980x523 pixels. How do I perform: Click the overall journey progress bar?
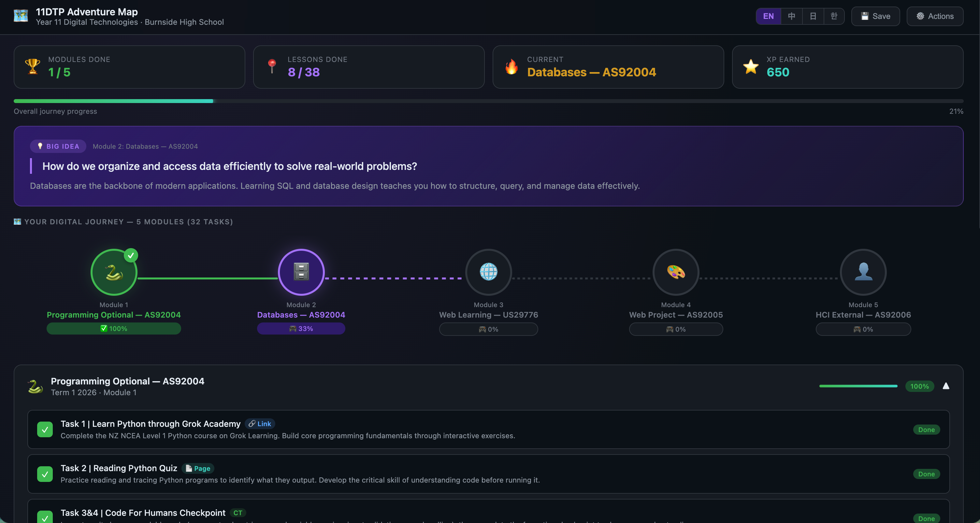coord(488,101)
